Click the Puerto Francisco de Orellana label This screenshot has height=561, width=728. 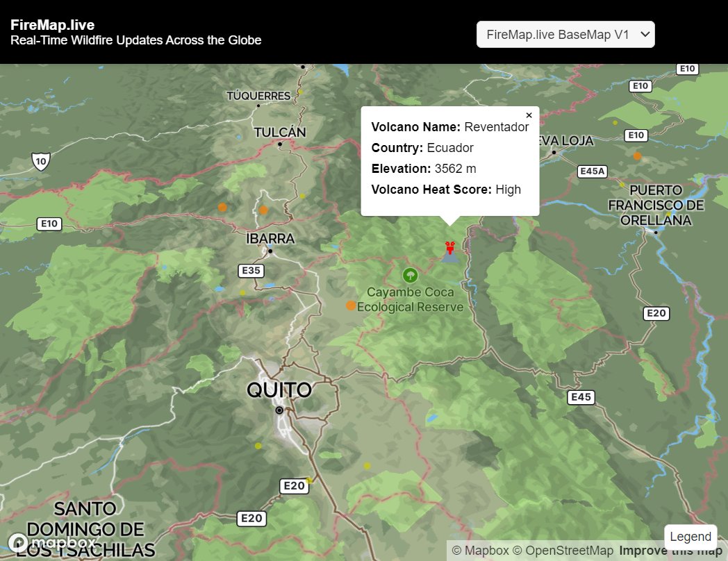click(656, 205)
